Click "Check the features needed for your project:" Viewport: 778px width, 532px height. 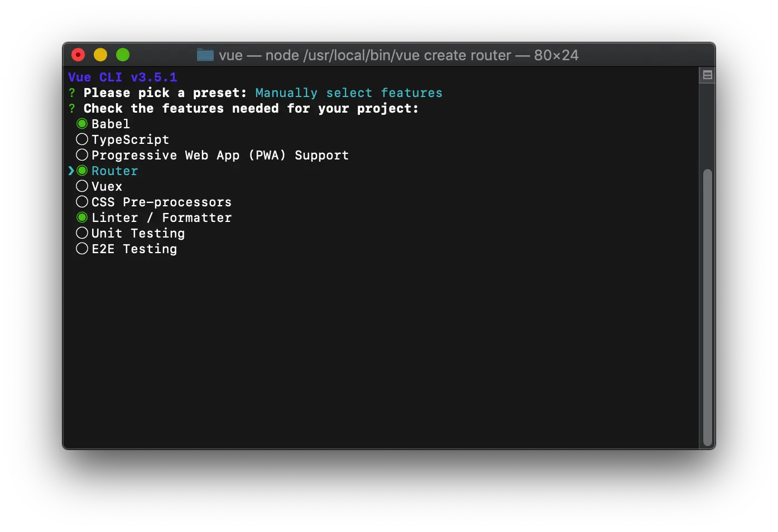point(251,108)
